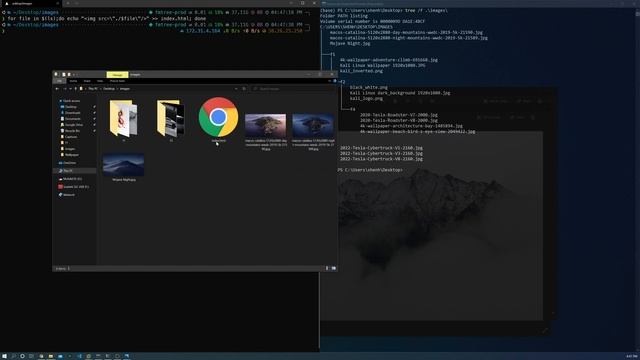Click images in the address breadcrumb
This screenshot has height=360, width=640.
124,89
